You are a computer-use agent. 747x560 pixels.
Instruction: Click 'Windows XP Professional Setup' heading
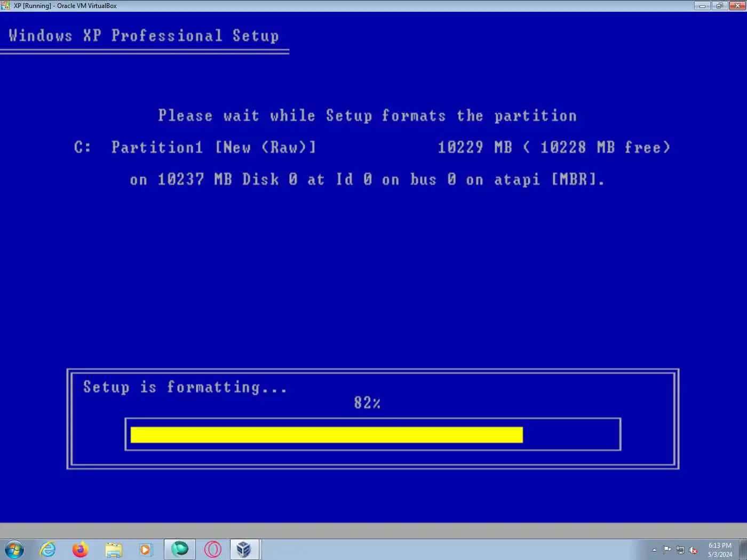144,36
